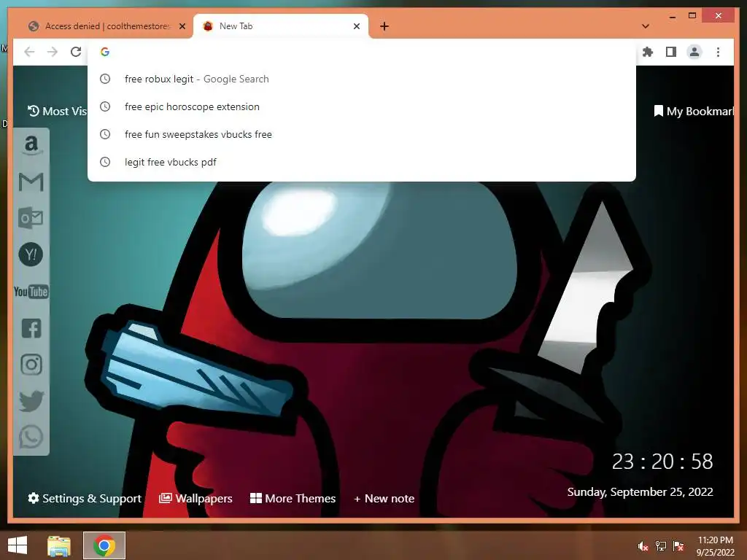Screen dimensions: 747x560
Task: Toggle the Chrome side panel
Action: tap(671, 52)
